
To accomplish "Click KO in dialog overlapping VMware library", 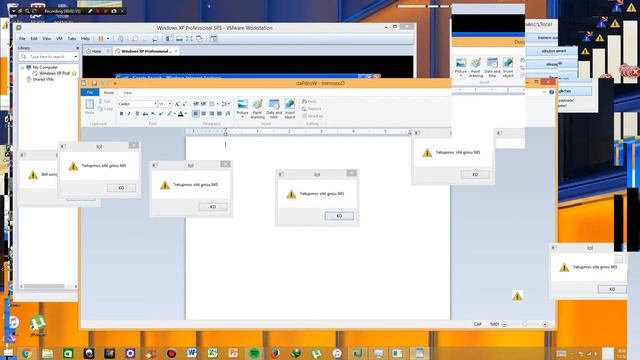I will click(x=121, y=188).
